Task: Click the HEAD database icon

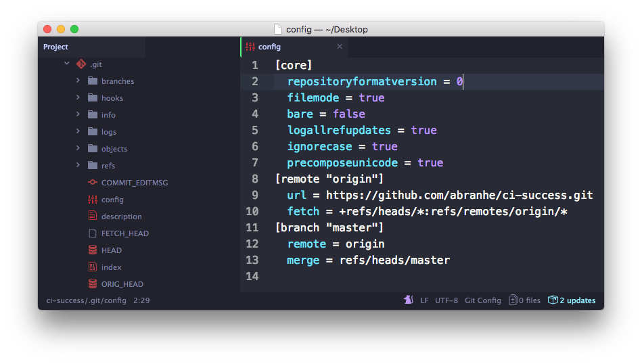Action: tap(93, 250)
